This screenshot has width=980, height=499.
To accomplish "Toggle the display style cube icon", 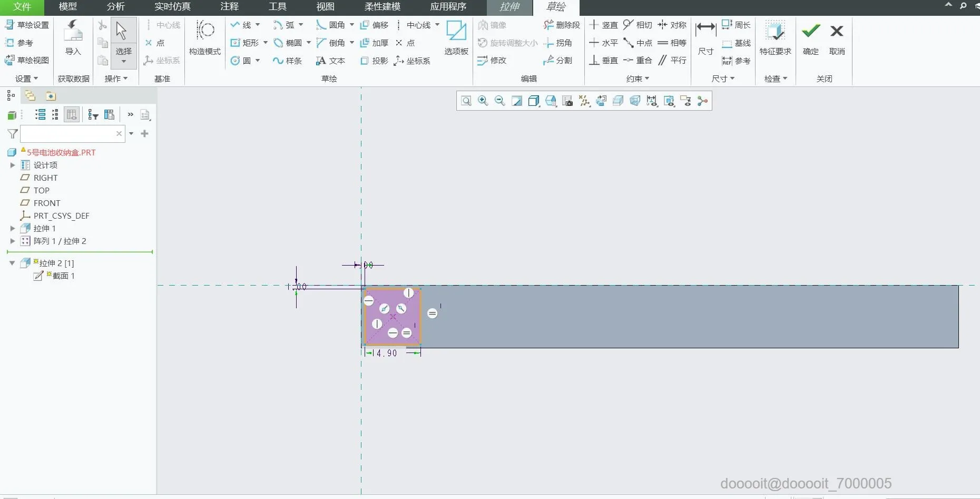I will [x=534, y=101].
